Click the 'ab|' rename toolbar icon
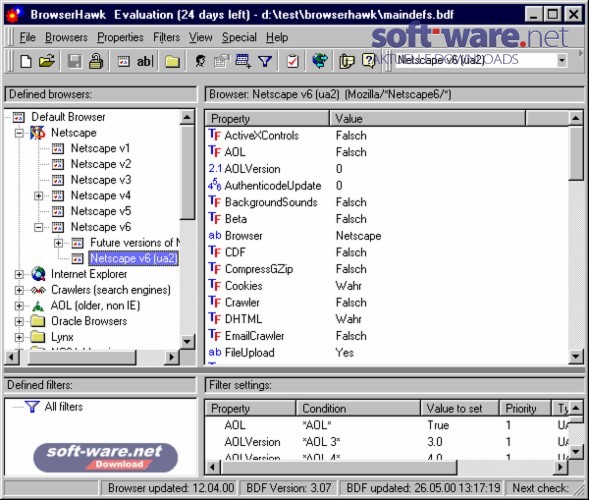The height and width of the screenshot is (500, 589). (145, 61)
